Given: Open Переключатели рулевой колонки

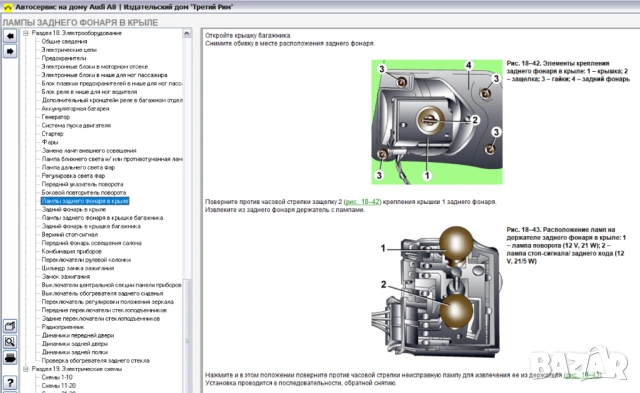Looking at the screenshot, I should [86, 260].
